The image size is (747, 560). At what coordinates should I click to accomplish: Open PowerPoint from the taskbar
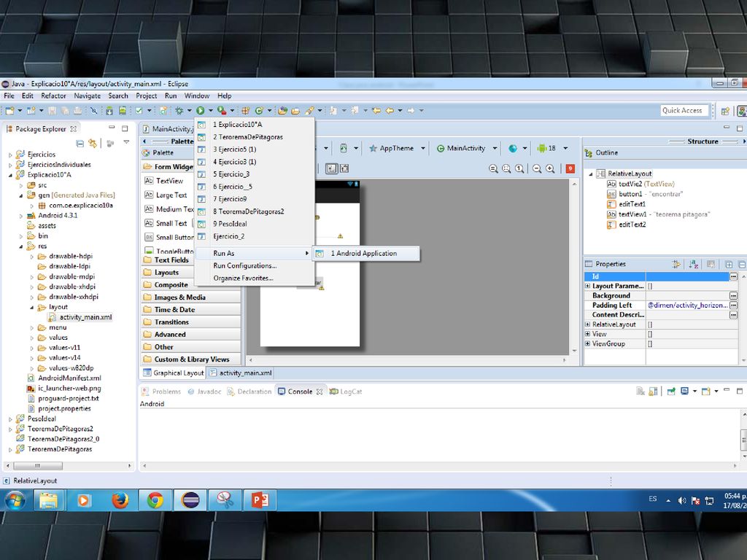(x=260, y=500)
